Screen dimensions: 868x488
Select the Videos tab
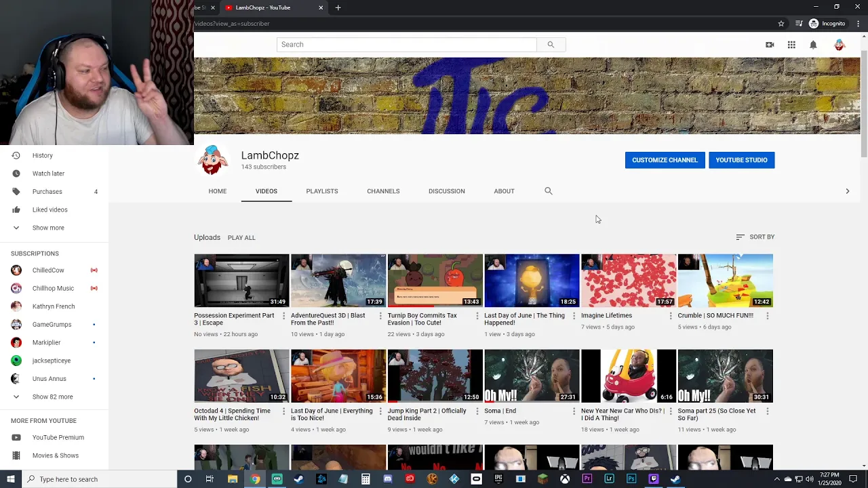pos(267,191)
